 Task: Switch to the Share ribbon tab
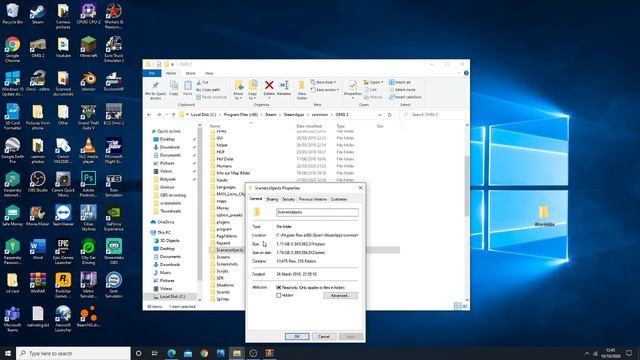click(x=191, y=73)
